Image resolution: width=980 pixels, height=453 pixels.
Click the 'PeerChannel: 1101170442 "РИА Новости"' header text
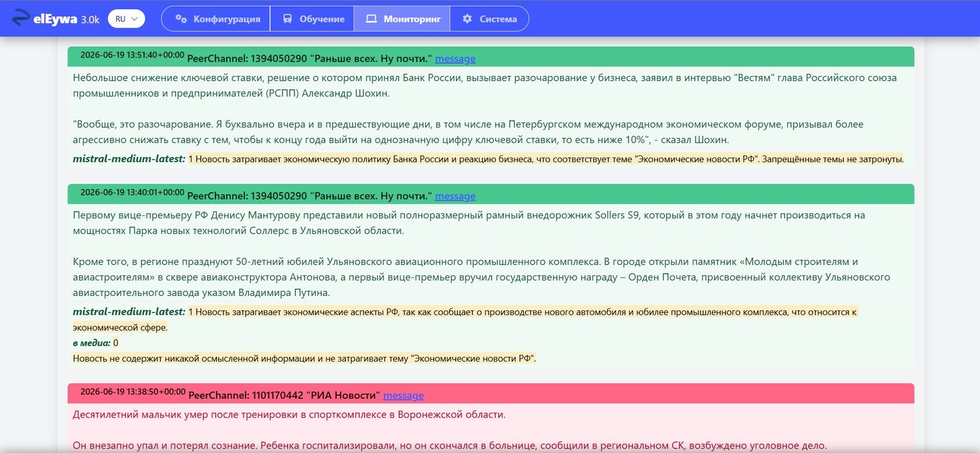pyautogui.click(x=285, y=395)
